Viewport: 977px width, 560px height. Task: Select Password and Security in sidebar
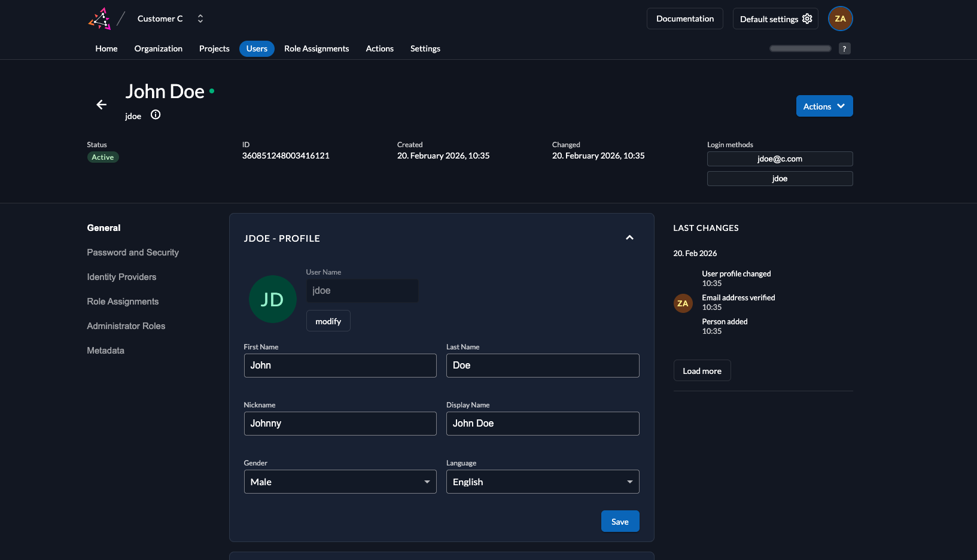click(133, 252)
